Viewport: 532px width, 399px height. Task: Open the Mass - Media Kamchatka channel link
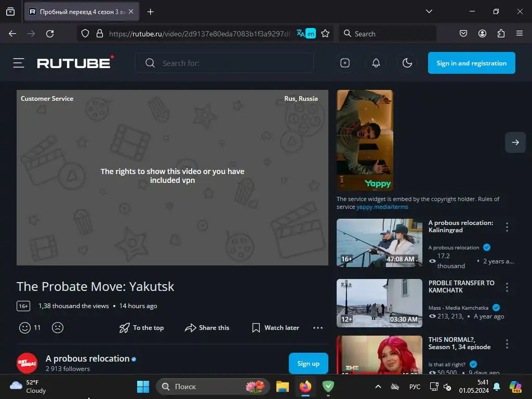[458, 308]
